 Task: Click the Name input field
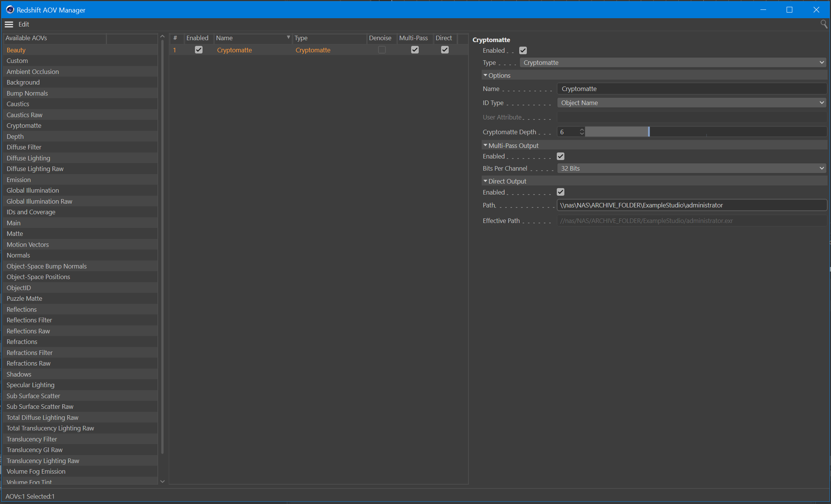click(x=691, y=89)
